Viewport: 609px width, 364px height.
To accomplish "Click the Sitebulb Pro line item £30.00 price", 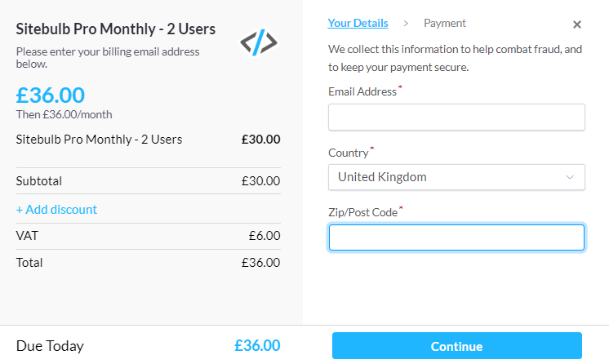I will [x=260, y=140].
